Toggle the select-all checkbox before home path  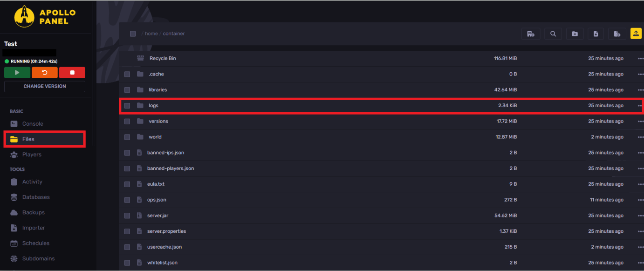click(133, 34)
